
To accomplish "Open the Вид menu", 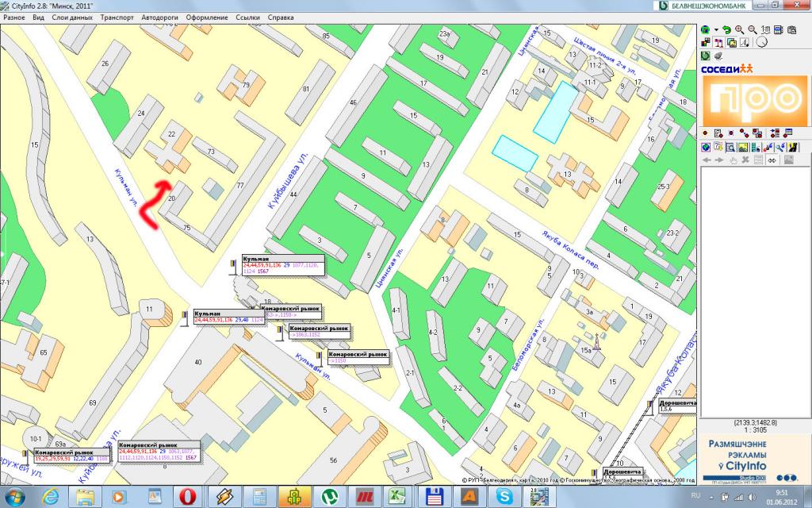I will 38,17.
